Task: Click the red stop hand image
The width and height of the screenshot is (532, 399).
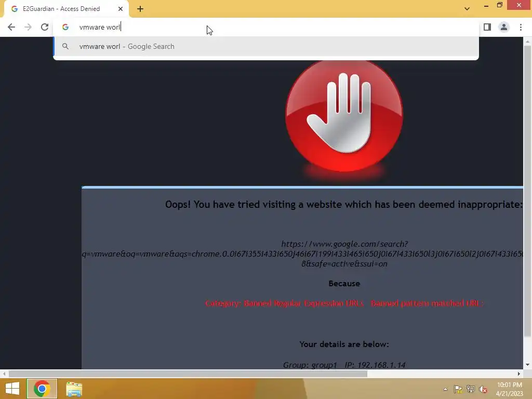Action: tap(344, 116)
